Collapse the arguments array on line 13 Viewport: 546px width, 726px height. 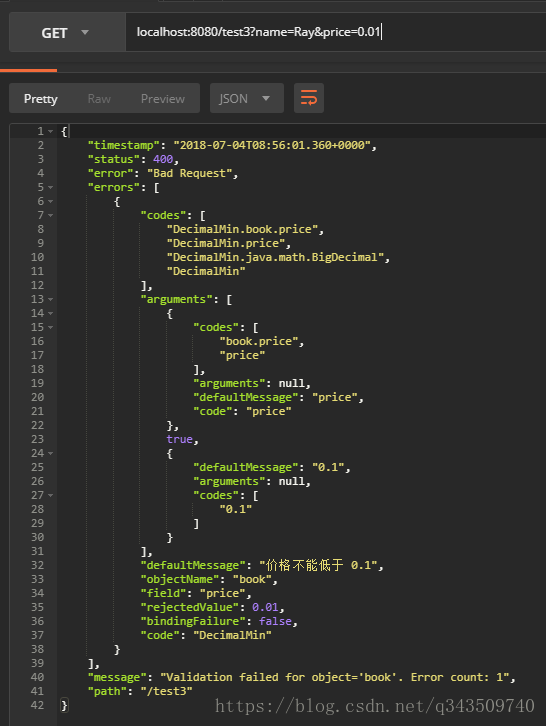click(x=50, y=300)
